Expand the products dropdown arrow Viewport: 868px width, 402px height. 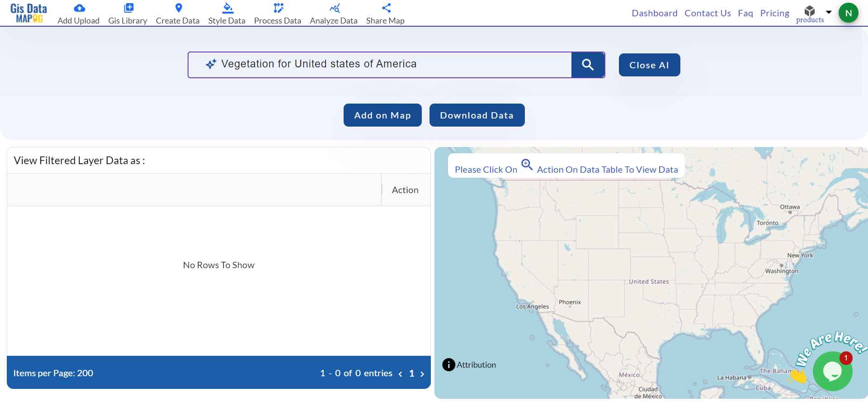[x=829, y=12]
